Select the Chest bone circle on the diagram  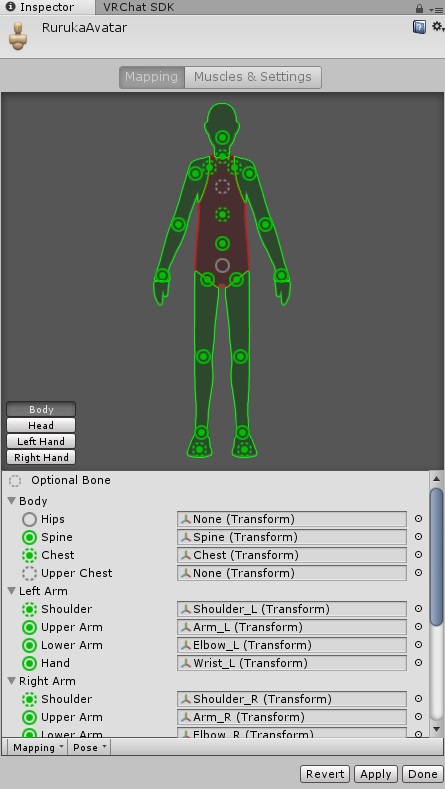coord(222,215)
